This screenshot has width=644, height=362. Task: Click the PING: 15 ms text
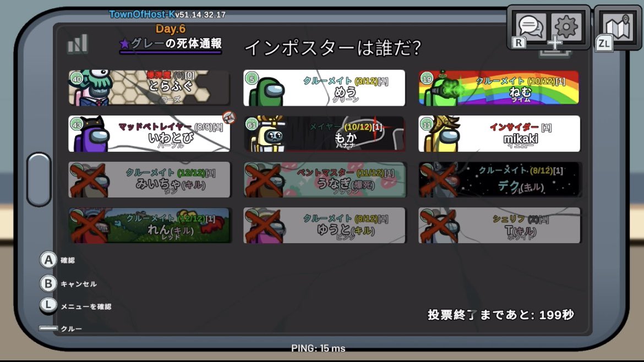[x=318, y=348]
